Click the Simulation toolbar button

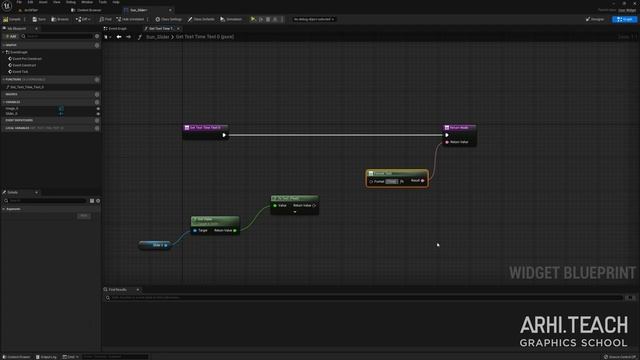[231, 19]
